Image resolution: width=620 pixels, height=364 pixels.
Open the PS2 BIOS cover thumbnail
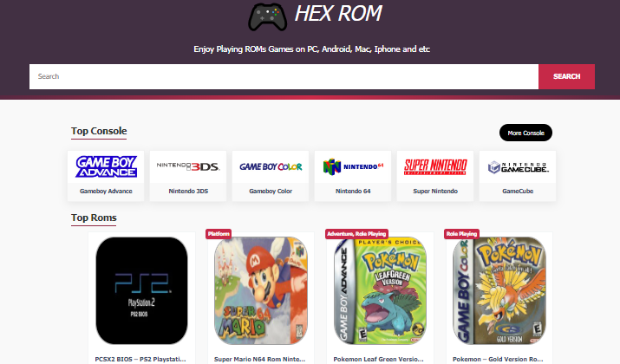141,290
